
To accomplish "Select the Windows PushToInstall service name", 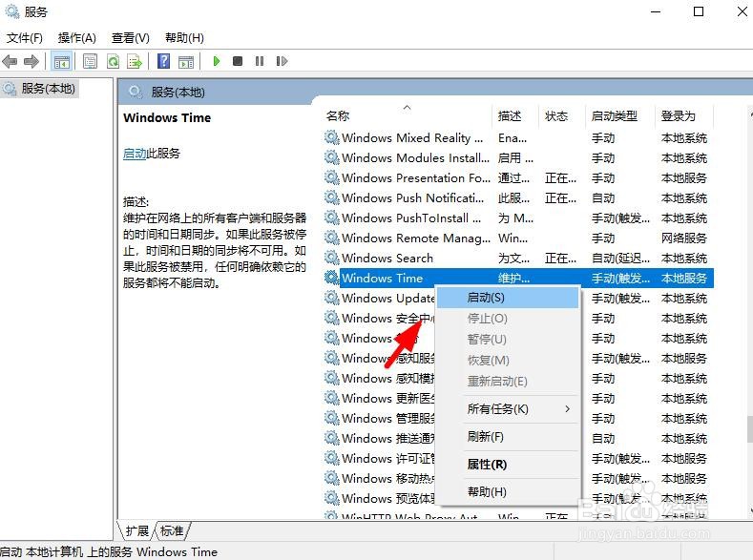I will click(411, 218).
